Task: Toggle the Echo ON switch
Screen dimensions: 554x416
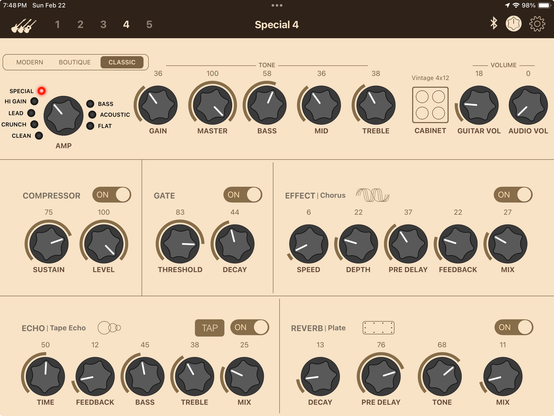Action: 250,327
